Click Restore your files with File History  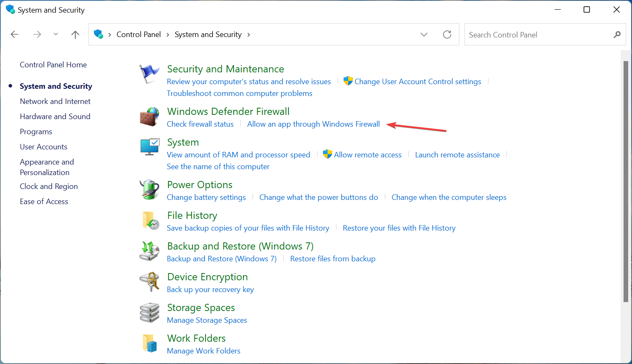(399, 228)
